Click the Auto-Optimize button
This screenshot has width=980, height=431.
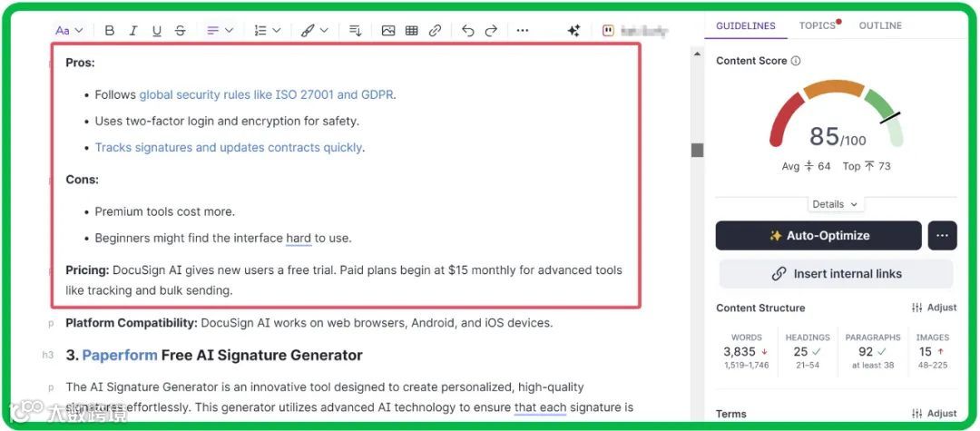tap(818, 236)
